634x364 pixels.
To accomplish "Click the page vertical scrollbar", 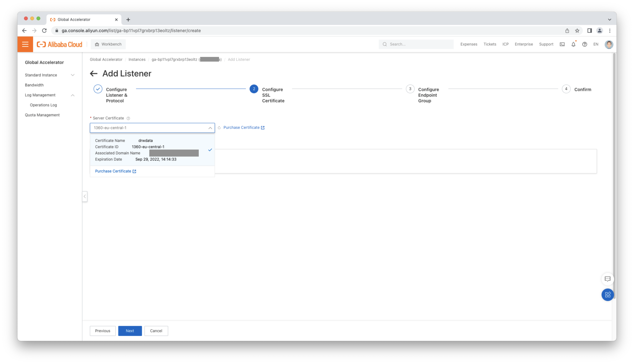I will pos(614,175).
